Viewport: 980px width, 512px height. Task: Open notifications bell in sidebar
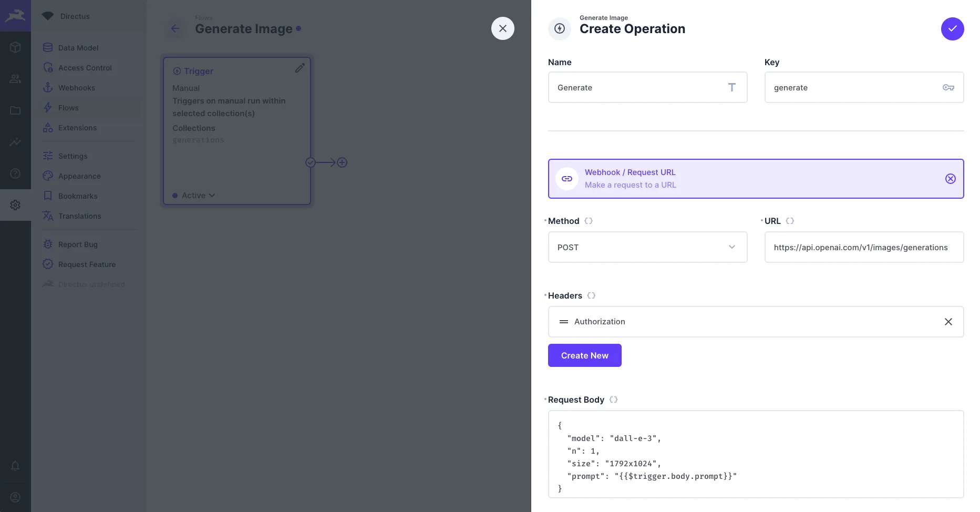15,466
